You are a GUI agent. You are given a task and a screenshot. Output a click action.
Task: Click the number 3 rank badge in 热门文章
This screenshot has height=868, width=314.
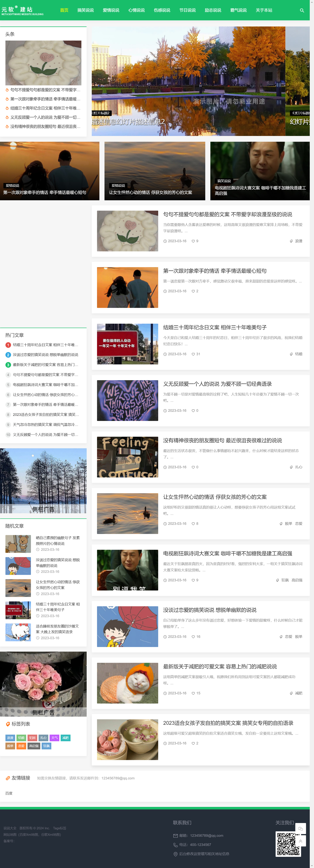8,365
